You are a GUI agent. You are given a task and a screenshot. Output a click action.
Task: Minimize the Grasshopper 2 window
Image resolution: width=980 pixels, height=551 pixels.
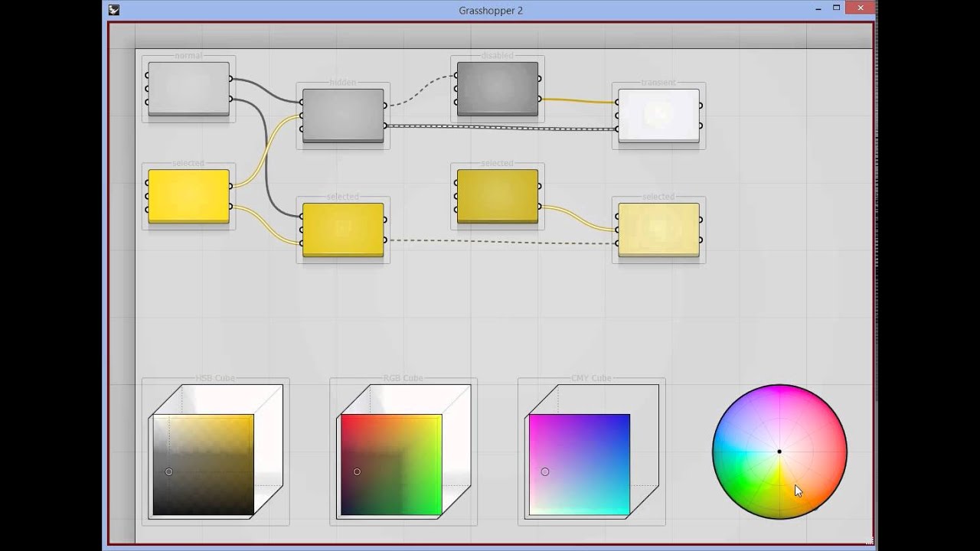pos(817,8)
